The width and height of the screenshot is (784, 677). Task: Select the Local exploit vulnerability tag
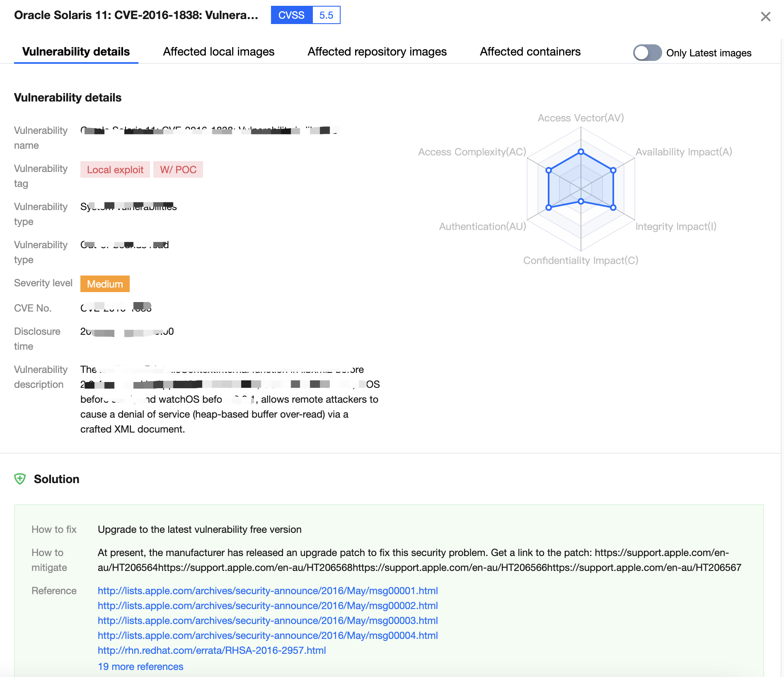[x=115, y=169]
